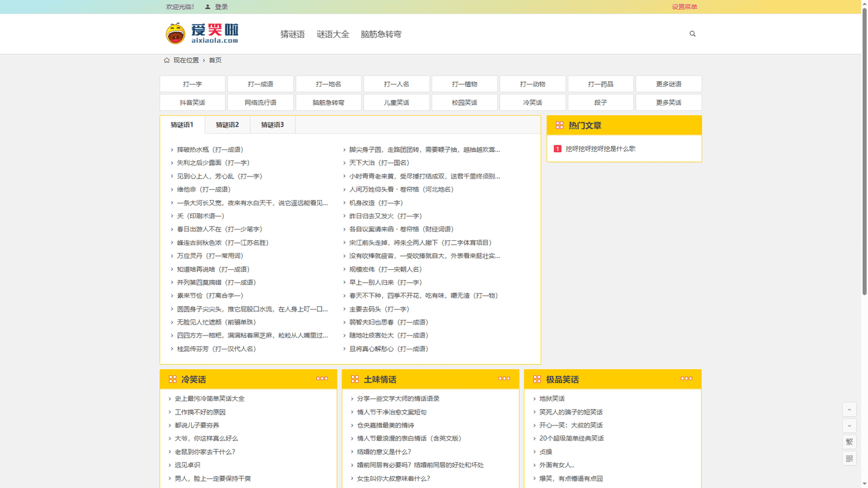Click the 段子 category button
This screenshot has height=488, width=868.
[x=601, y=102]
